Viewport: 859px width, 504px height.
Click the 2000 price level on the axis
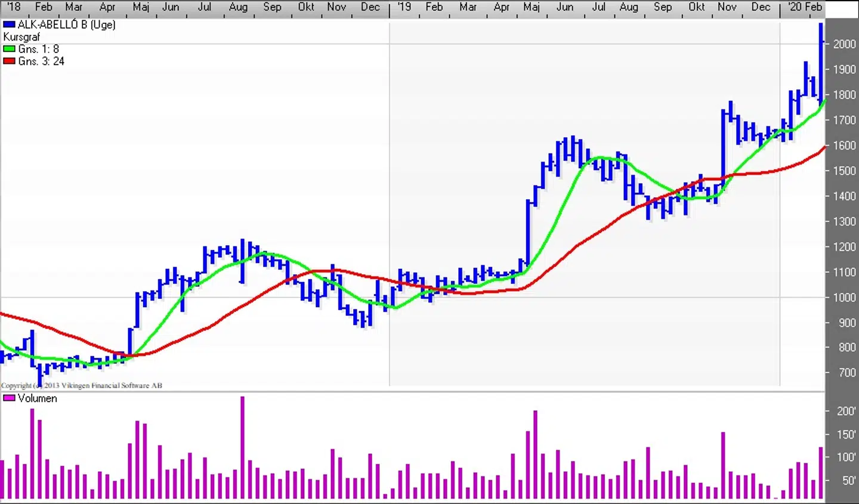click(x=844, y=44)
